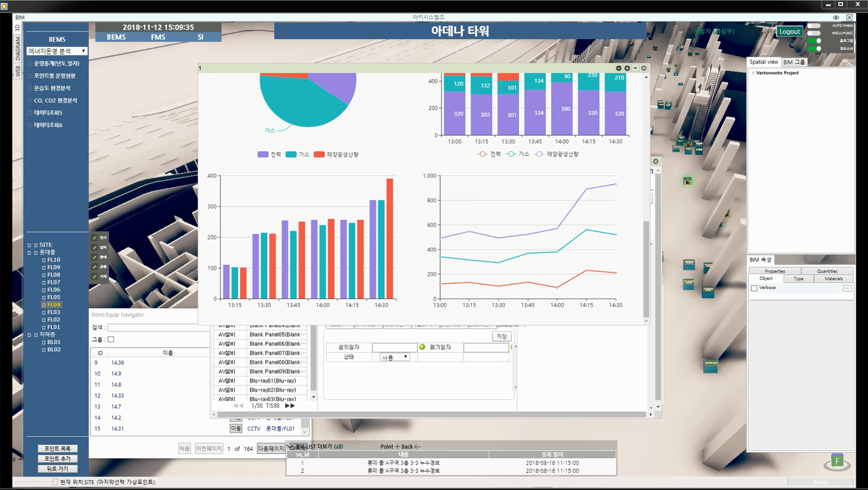Click the 검색 search input field

pyautogui.click(x=158, y=327)
